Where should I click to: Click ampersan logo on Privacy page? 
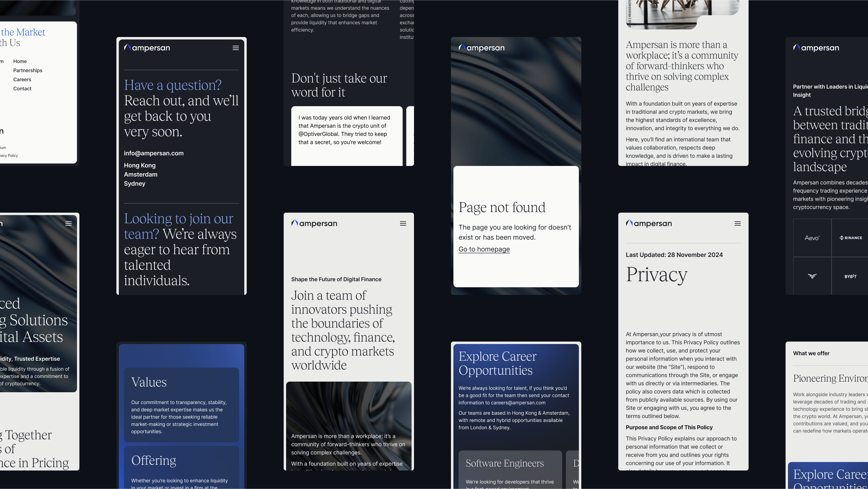pyautogui.click(x=649, y=224)
